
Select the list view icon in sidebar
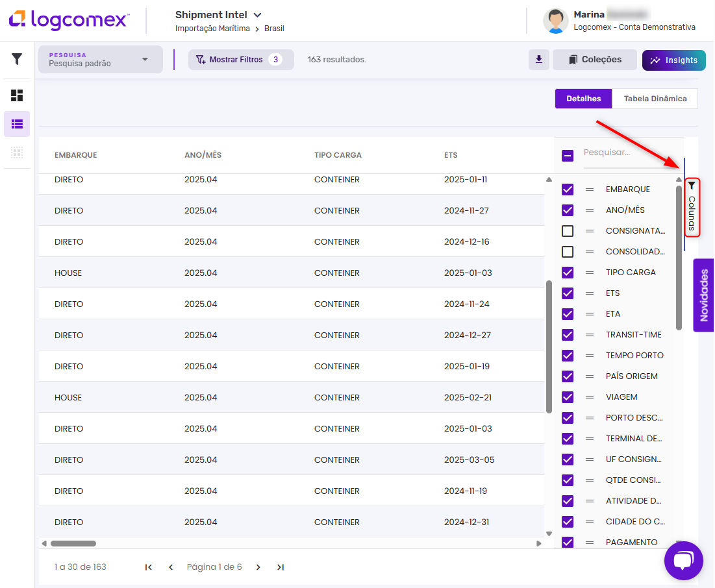pos(17,124)
